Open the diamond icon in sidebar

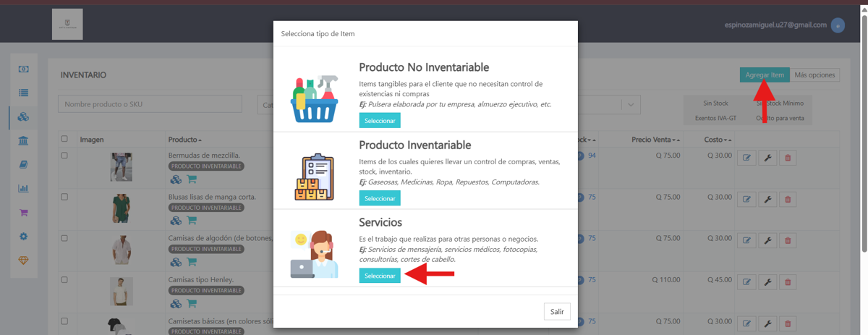click(x=24, y=260)
